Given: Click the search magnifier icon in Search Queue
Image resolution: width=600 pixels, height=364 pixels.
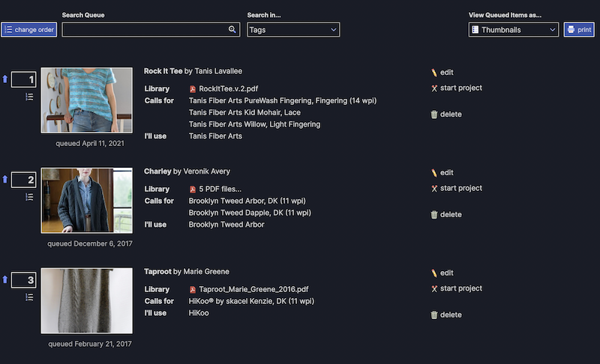Looking at the screenshot, I should click(232, 30).
